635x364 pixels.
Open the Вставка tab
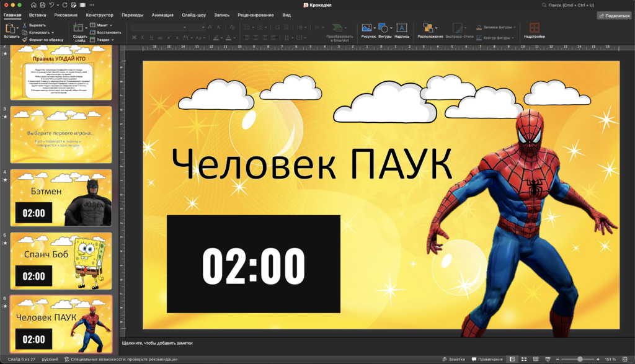point(37,15)
